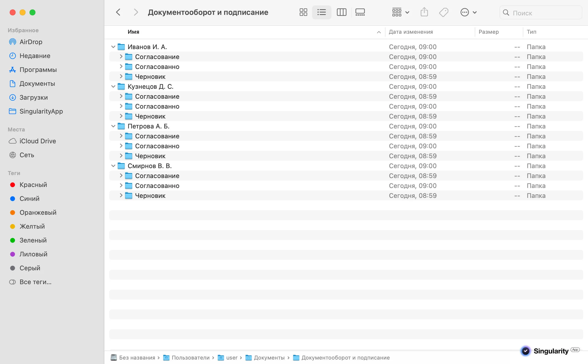Filter by the Лиловый tag

pos(29,254)
